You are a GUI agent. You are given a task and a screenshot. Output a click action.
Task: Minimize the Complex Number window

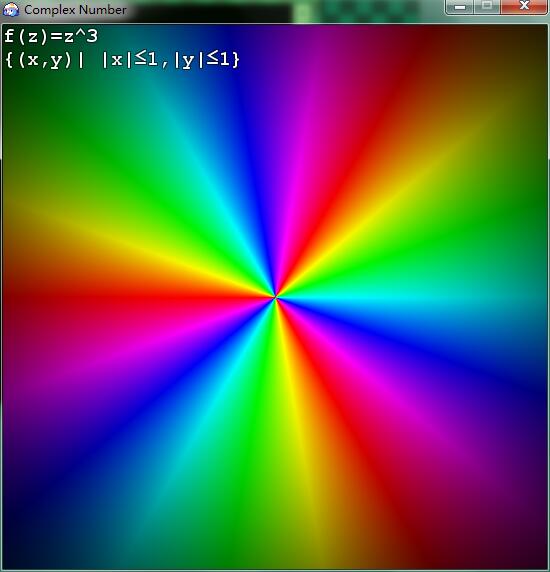459,7
